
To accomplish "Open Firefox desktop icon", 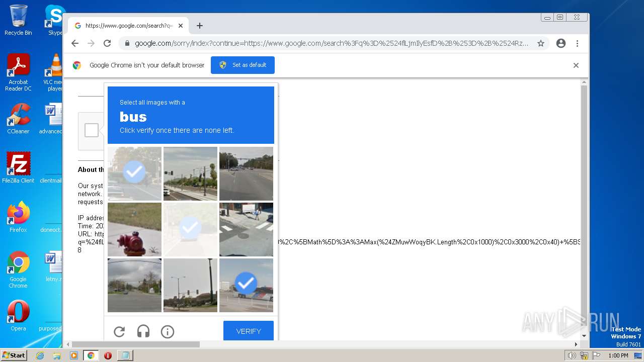I will click(18, 217).
